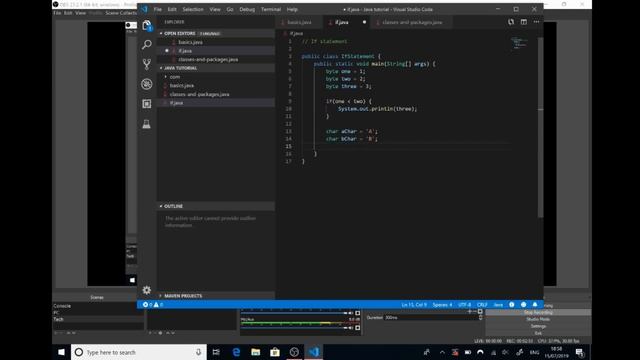
Task: Change encoding via UTF-8 in status bar
Action: (x=464, y=304)
